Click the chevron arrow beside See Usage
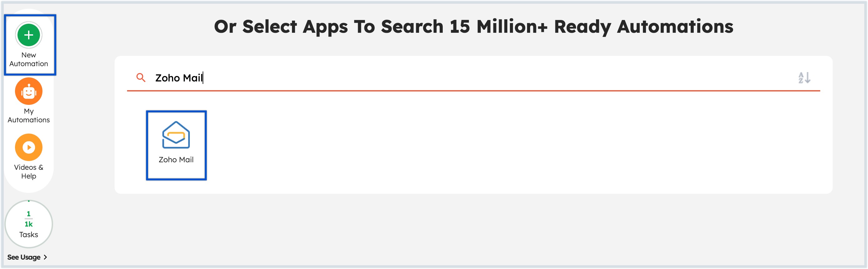This screenshot has height=269, width=868. (x=46, y=257)
